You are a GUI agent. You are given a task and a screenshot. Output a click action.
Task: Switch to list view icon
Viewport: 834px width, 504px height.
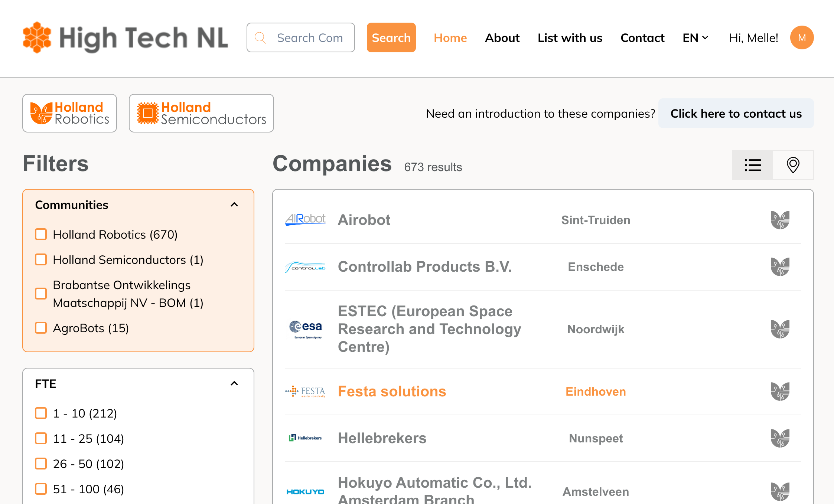(x=753, y=165)
